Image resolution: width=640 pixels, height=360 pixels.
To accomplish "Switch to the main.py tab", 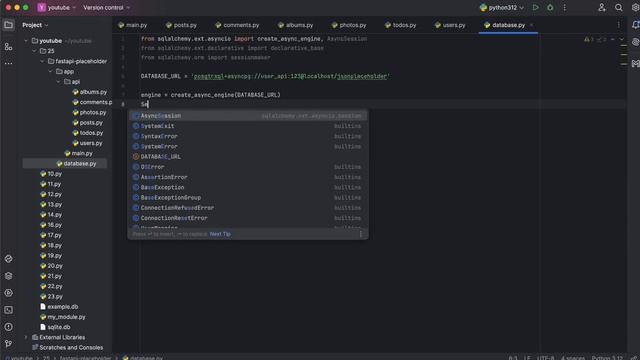I will click(133, 25).
